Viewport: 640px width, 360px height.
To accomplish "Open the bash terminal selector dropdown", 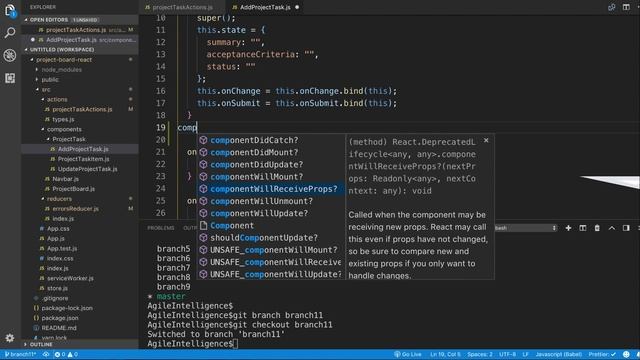I will pyautogui.click(x=526, y=228).
